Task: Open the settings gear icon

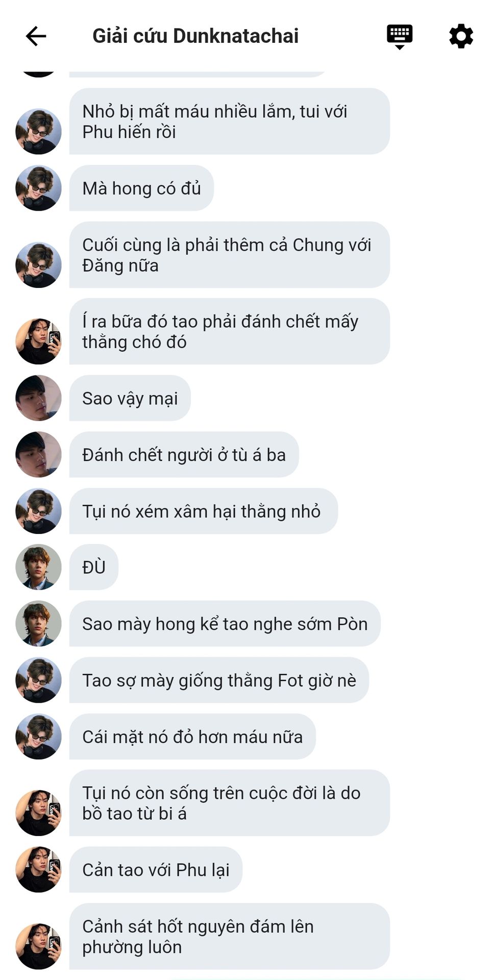Action: 461,36
